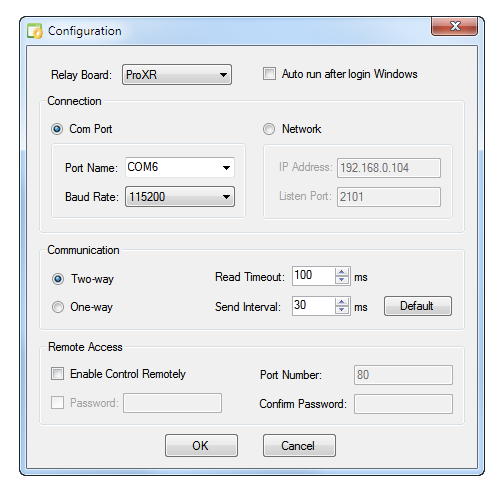Decrease Read Timeout with down arrow

tap(341, 280)
